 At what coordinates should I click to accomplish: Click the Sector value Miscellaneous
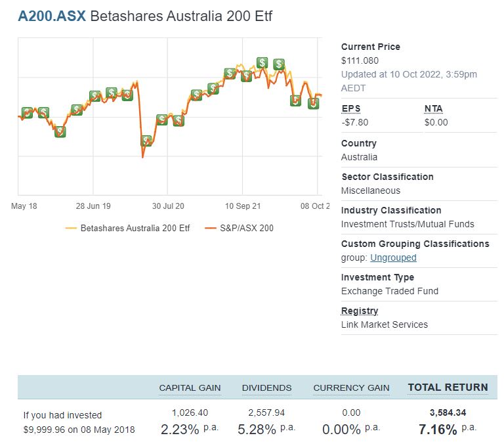click(x=371, y=190)
